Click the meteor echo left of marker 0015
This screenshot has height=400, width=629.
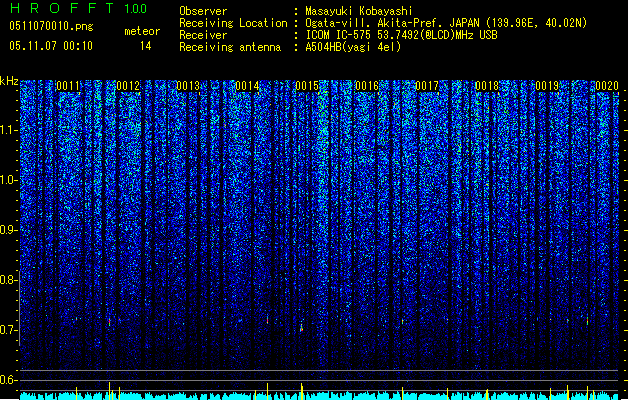[x=302, y=328]
